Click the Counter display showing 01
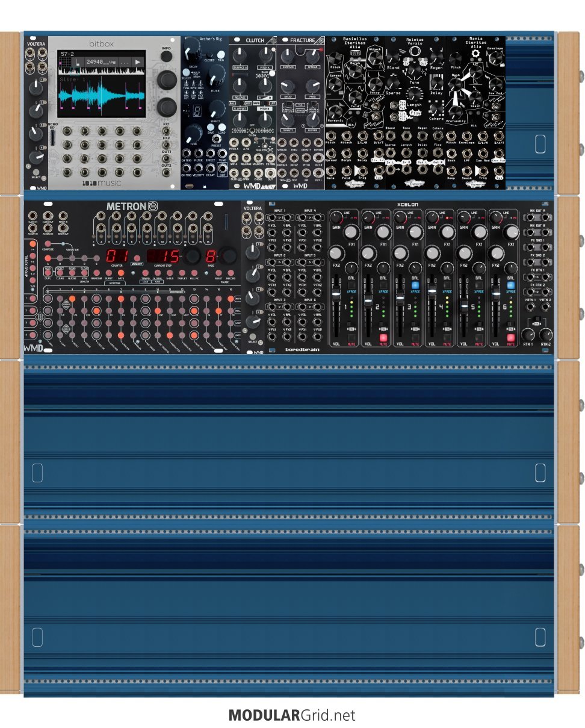 click(117, 256)
